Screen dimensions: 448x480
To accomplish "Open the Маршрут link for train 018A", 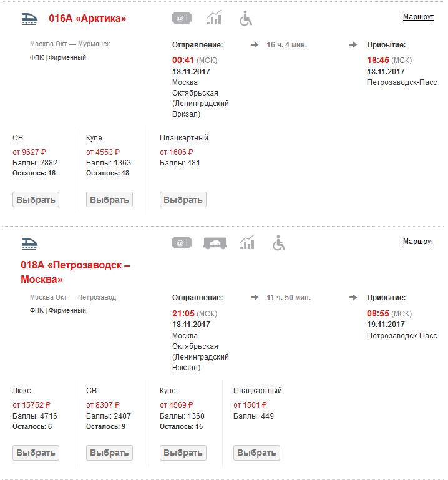I will coord(418,242).
